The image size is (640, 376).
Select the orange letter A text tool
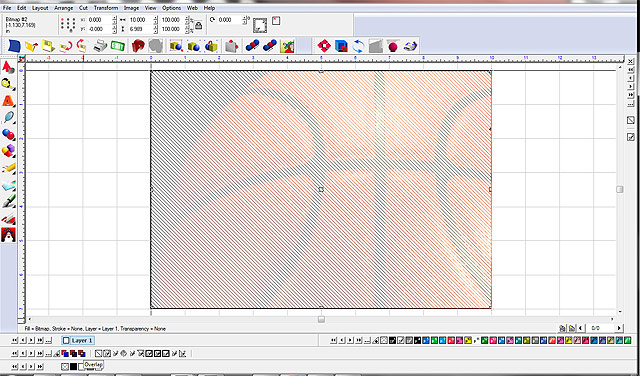click(x=8, y=100)
